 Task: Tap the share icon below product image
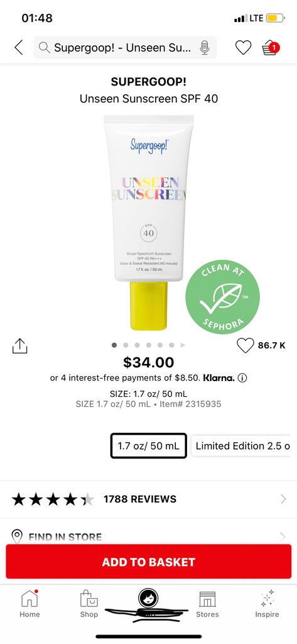[19, 346]
